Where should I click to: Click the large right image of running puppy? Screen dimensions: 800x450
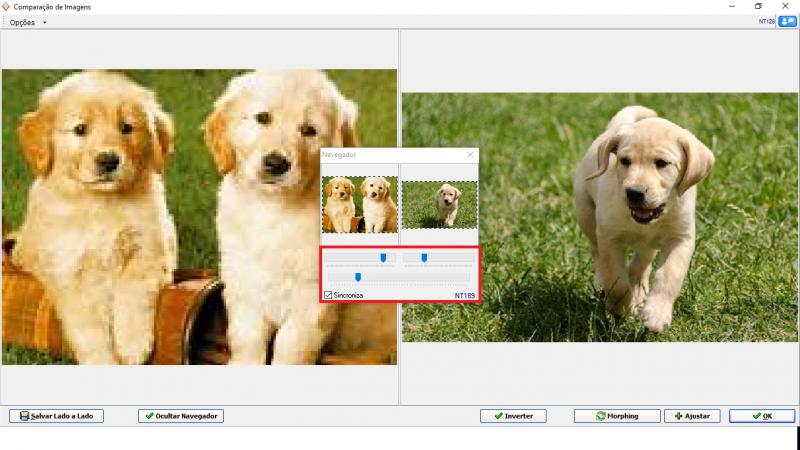[x=600, y=217]
